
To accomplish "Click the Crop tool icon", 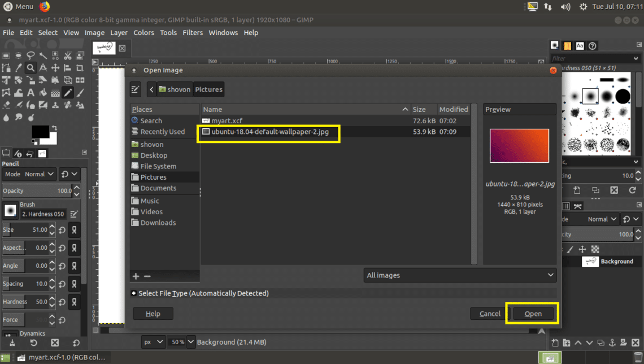I will (80, 68).
